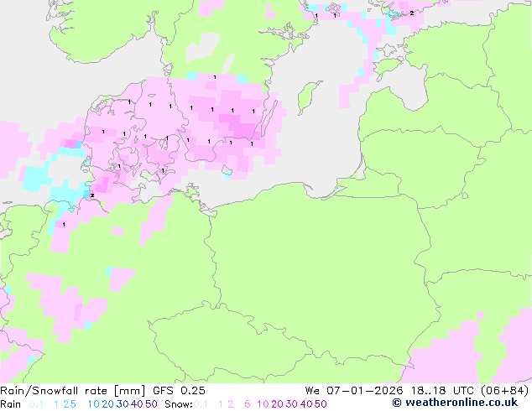The width and height of the screenshot is (532, 411).
Task: Choose the Rain legend value 50
Action: point(151,404)
